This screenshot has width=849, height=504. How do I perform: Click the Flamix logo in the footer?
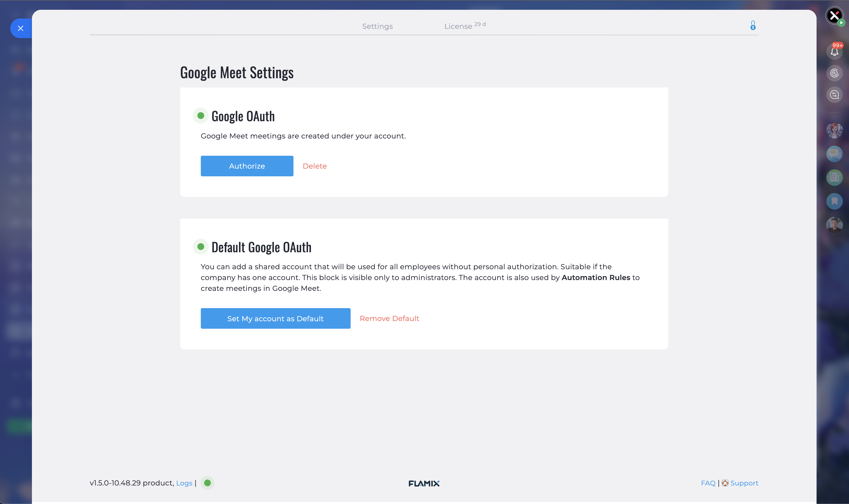[424, 483]
